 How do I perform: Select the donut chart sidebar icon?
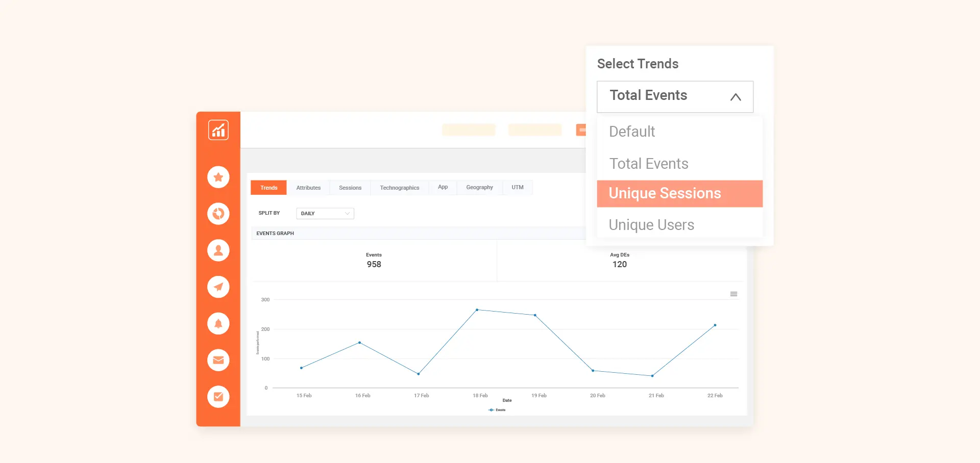click(x=218, y=214)
